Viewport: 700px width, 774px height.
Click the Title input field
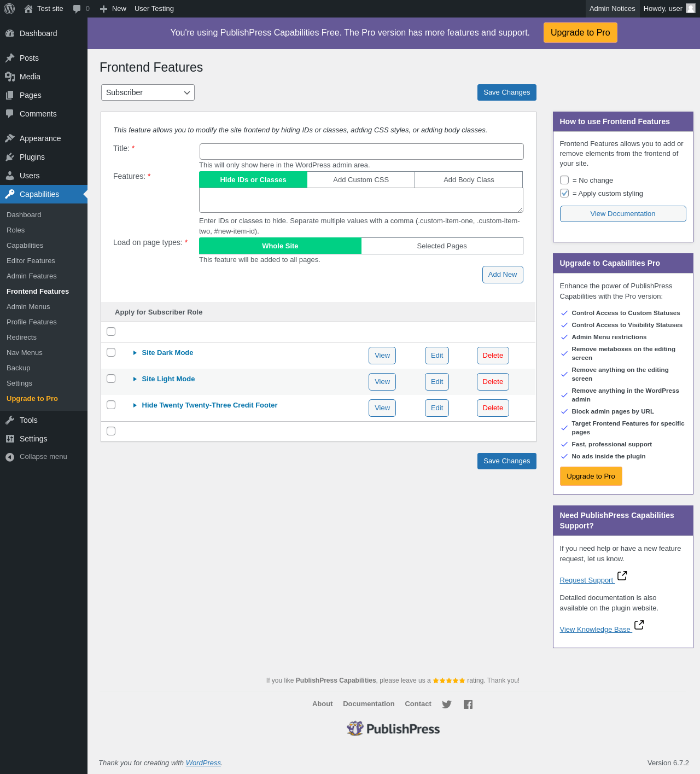click(x=361, y=152)
